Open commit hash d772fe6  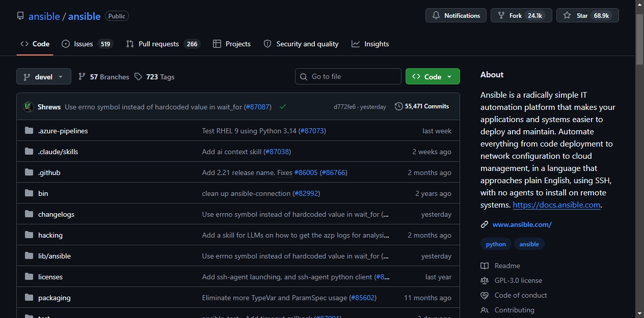344,107
